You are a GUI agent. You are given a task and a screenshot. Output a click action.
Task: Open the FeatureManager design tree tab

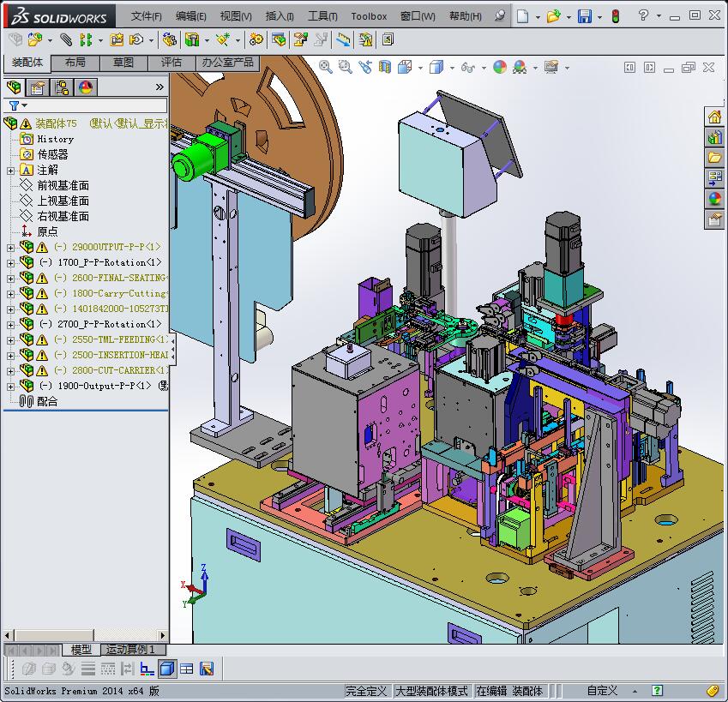tap(14, 87)
